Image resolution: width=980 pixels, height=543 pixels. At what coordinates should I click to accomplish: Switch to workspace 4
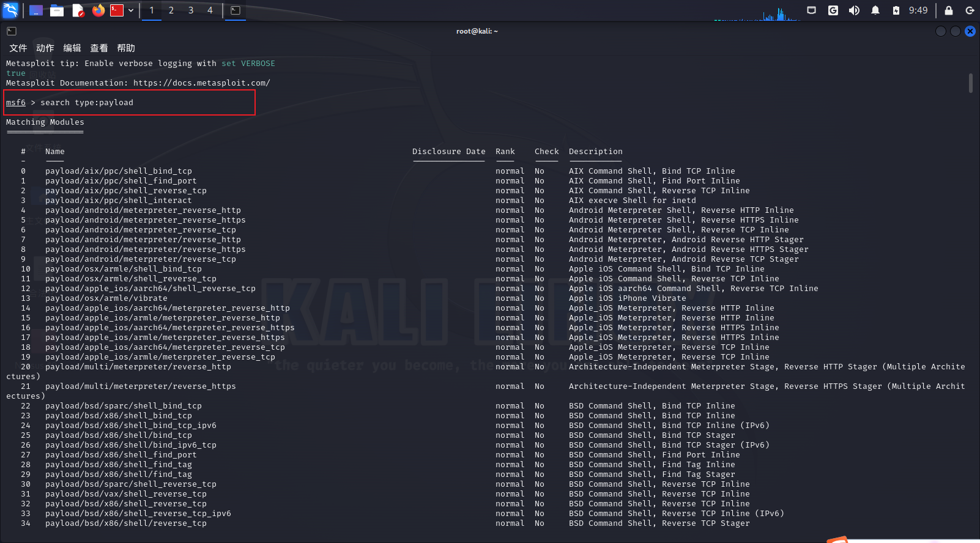(210, 10)
